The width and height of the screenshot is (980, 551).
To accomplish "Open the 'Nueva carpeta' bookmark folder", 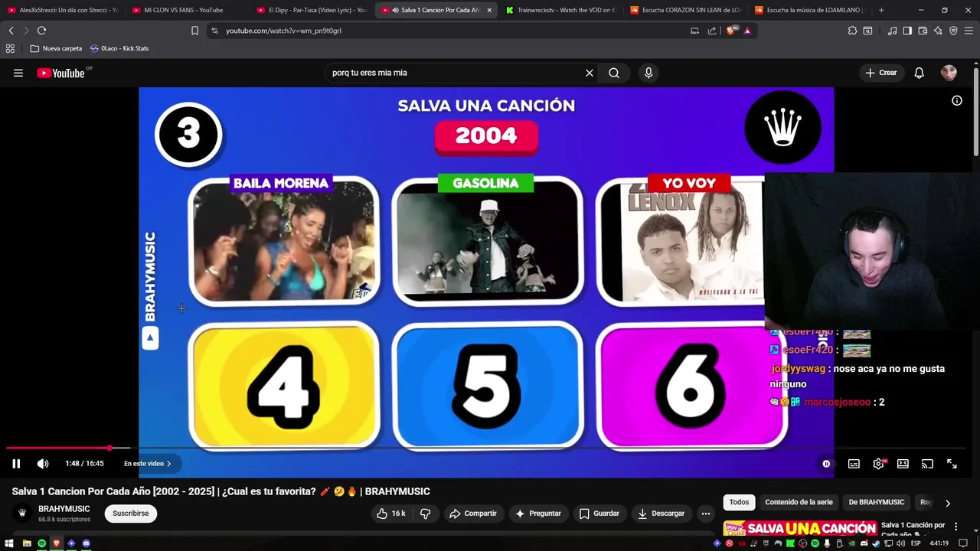I will click(x=56, y=48).
